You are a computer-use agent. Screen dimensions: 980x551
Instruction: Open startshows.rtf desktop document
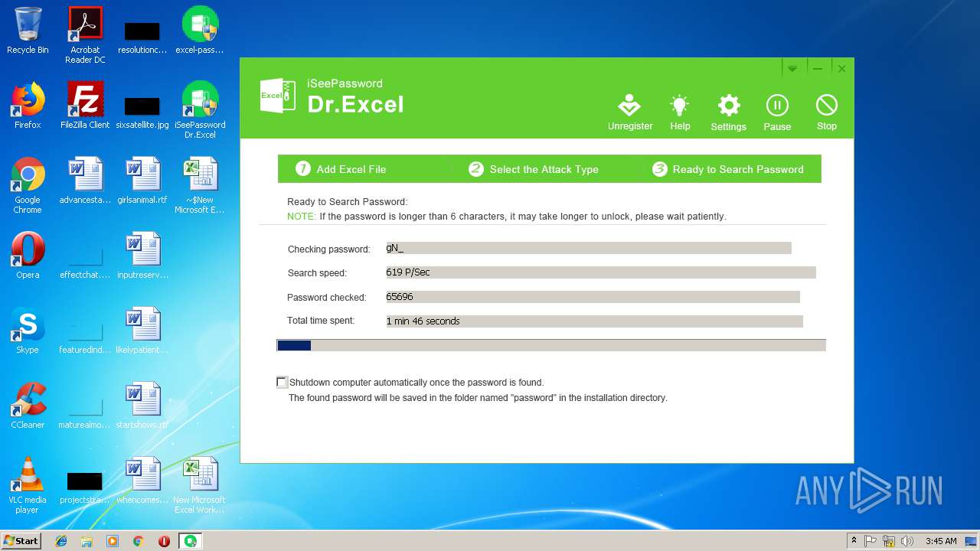pos(142,406)
